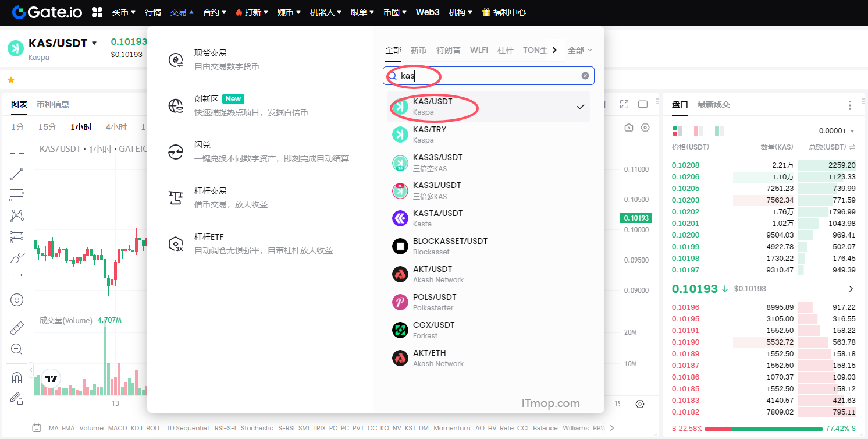Select the AKT/USDT pair result

click(489, 274)
